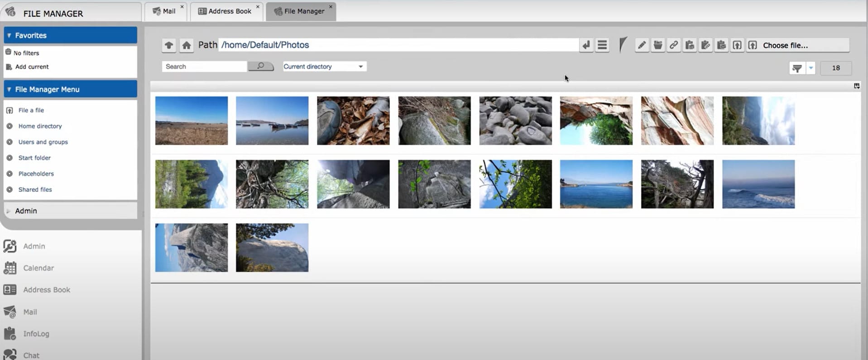Click inside the Search input field
Image resolution: width=868 pixels, height=360 pixels.
(x=204, y=67)
